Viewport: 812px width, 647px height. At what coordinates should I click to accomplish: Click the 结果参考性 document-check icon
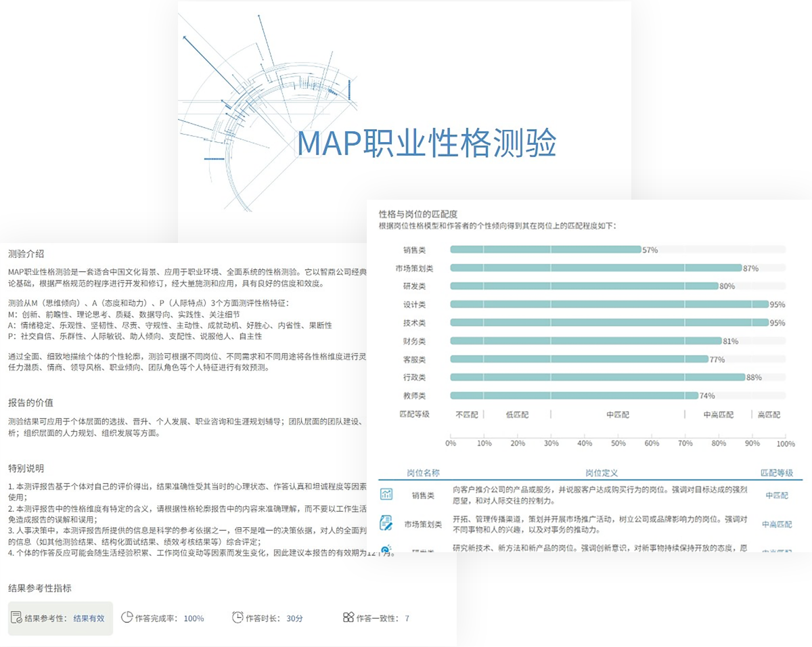pyautogui.click(x=16, y=618)
